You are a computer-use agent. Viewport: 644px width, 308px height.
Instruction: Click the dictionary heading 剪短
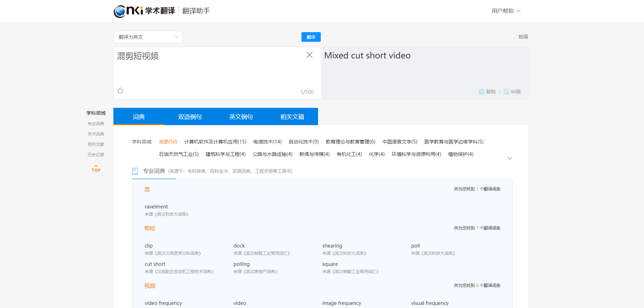coord(150,228)
